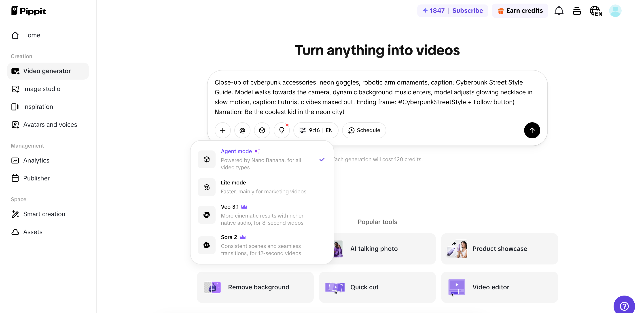
Task: Go to the Publisher section
Action: click(36, 178)
